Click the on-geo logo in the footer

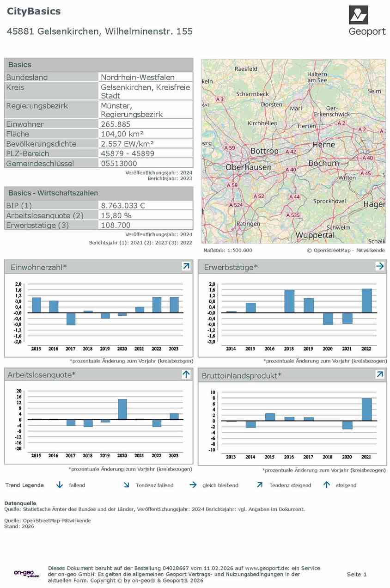26,574
